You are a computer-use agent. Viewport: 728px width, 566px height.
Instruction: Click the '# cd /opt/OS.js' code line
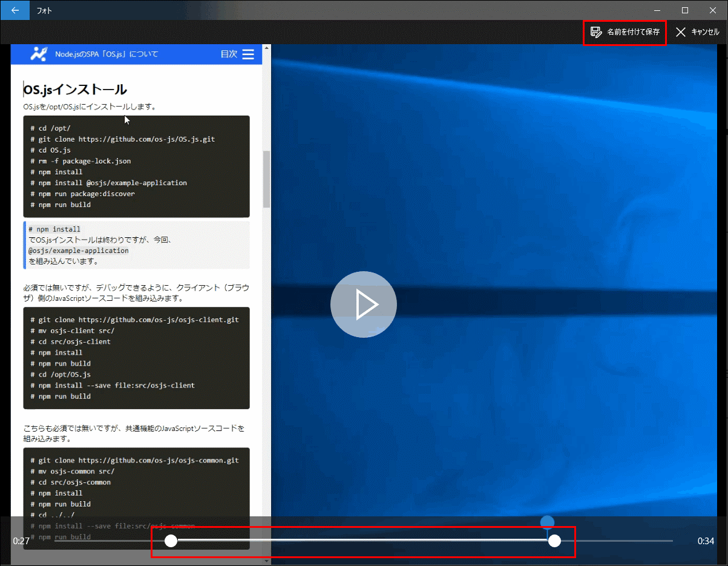[x=61, y=374]
